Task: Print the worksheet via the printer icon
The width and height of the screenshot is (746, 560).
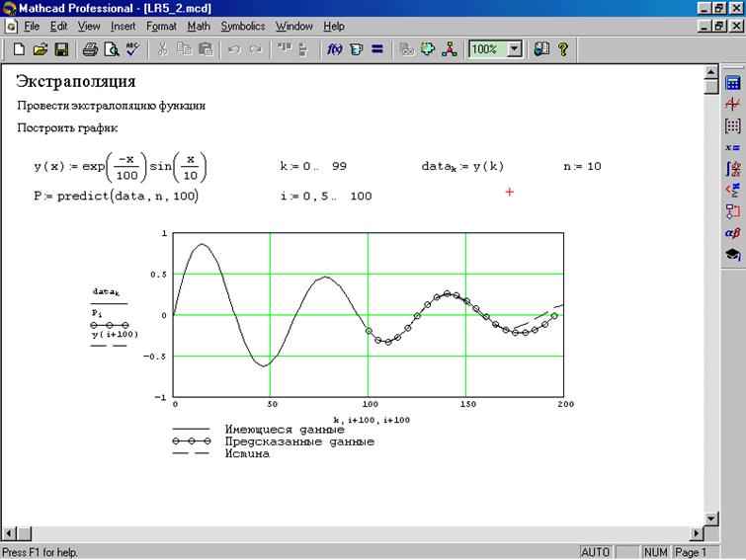Action: 90,48
